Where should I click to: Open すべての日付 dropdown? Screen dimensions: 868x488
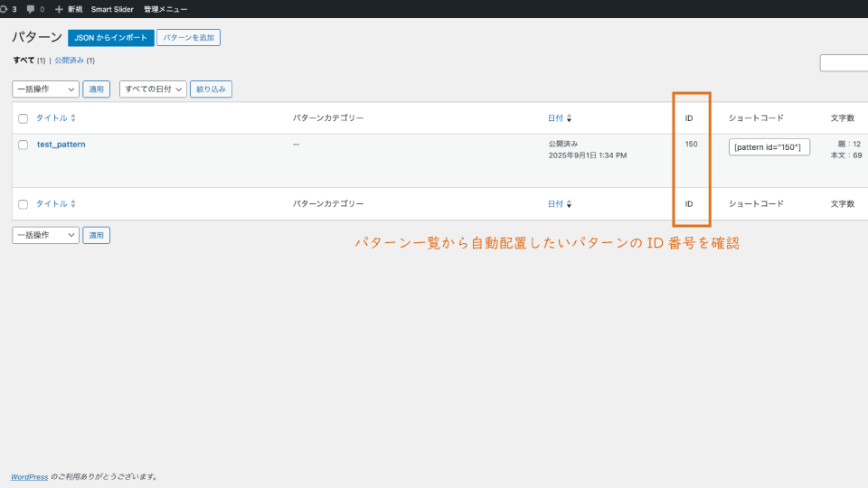153,89
